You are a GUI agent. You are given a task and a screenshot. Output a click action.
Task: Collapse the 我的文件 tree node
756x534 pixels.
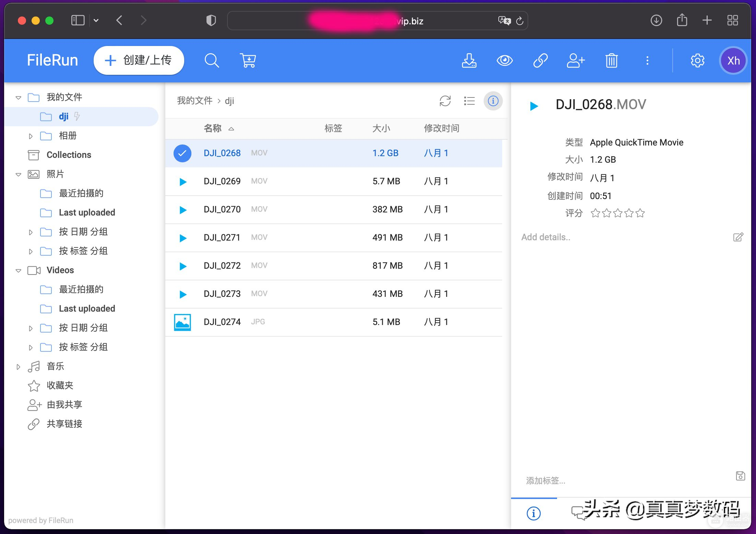tap(19, 97)
